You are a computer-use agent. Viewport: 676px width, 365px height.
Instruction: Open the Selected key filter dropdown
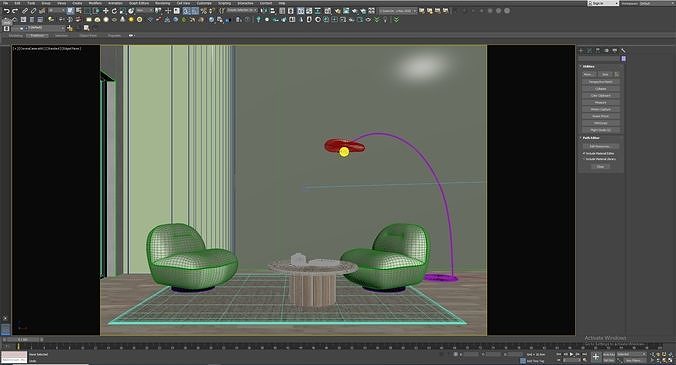pyautogui.click(x=632, y=354)
